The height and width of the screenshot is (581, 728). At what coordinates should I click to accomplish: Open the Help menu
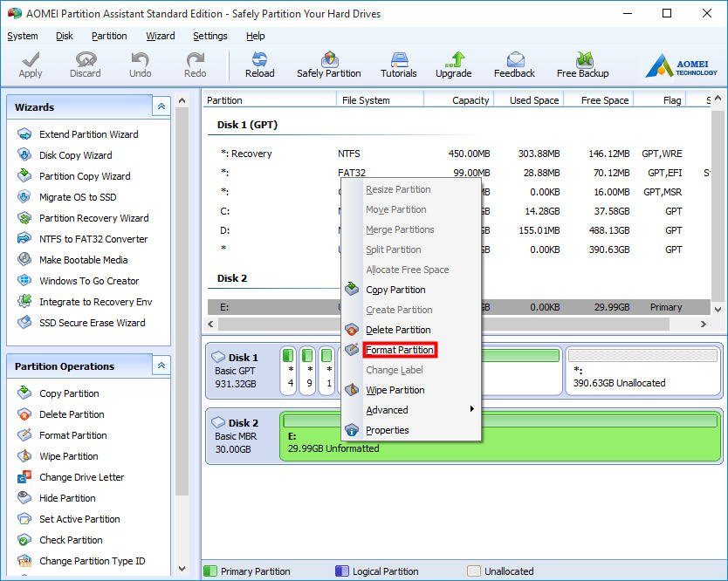click(256, 36)
